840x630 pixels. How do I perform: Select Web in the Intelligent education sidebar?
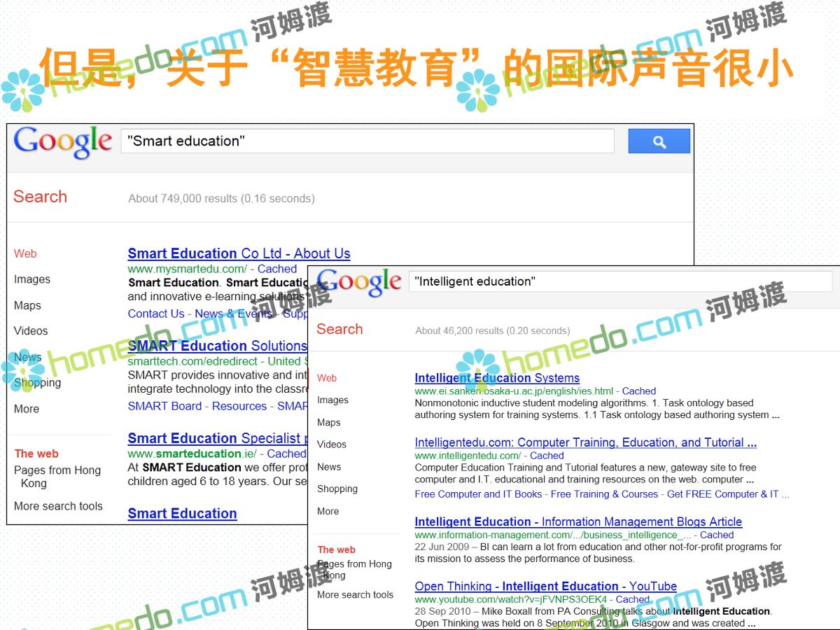pos(327,378)
